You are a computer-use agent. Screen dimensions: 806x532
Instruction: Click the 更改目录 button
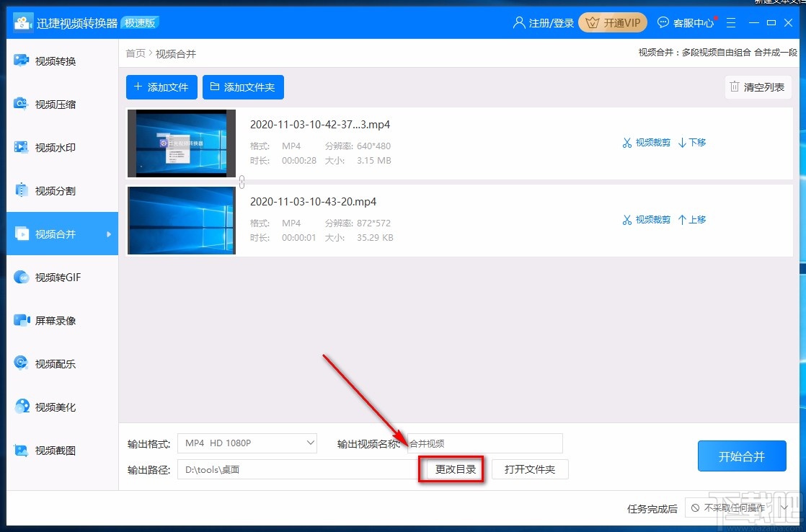[x=456, y=469]
